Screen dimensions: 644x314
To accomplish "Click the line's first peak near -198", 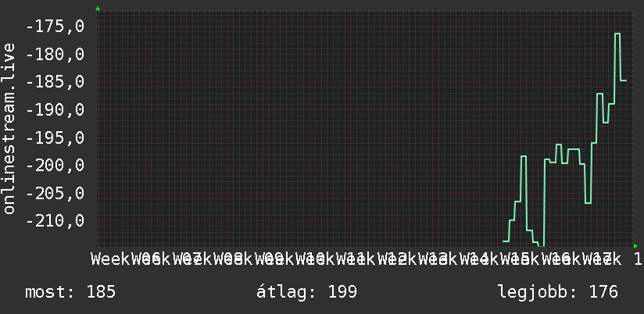I will click(x=524, y=156).
